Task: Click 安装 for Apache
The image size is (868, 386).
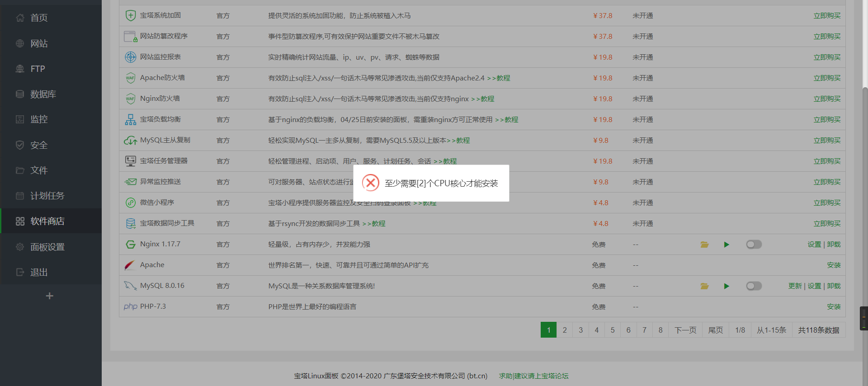Action: click(834, 265)
